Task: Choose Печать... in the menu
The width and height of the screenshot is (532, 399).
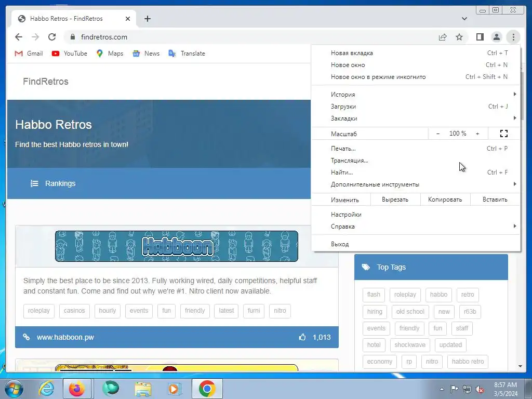Action: tap(416, 148)
